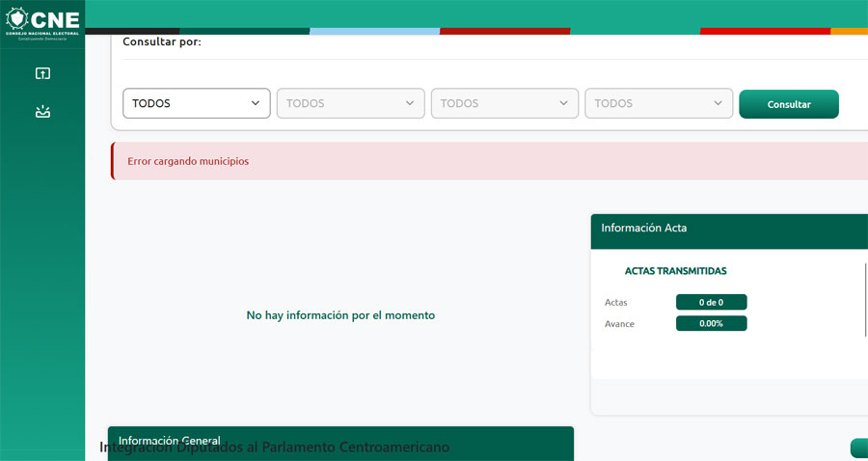
Task: Select the light blue segment in top bar
Action: coord(374,31)
